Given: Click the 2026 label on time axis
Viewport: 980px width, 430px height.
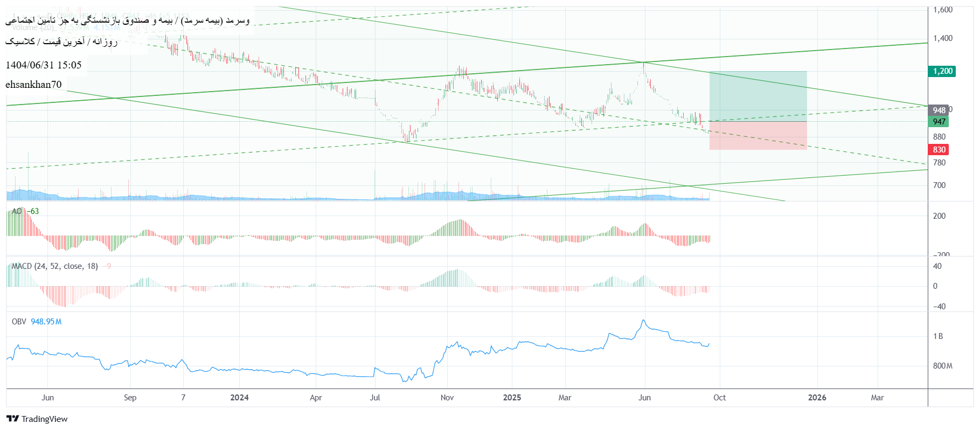Looking at the screenshot, I should (817, 398).
